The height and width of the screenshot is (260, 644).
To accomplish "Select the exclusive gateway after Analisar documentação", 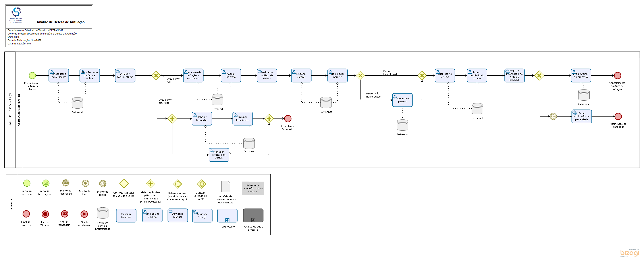I will (156, 75).
